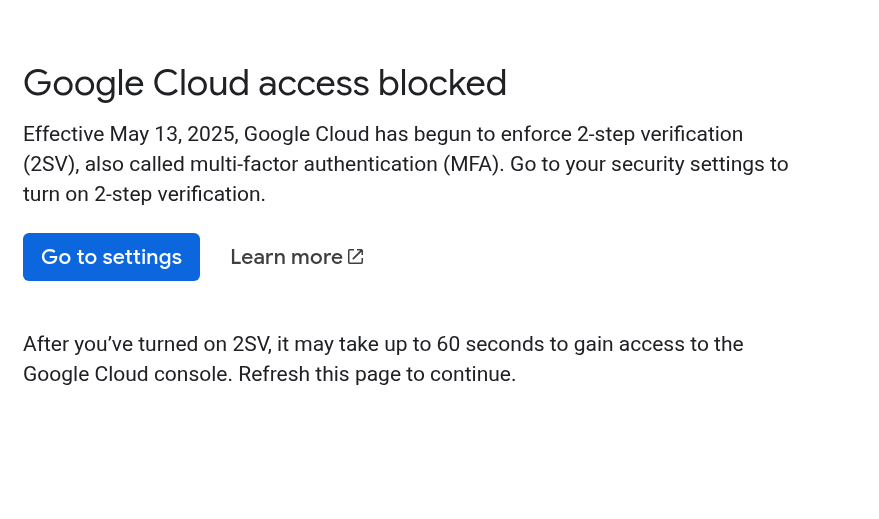Click the sentence Refresh this page to continue

(377, 374)
